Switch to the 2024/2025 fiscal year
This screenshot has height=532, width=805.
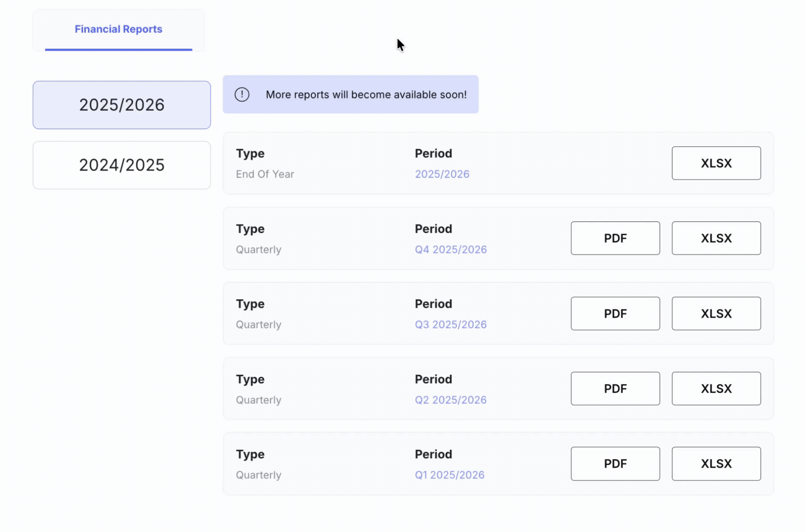(x=122, y=165)
